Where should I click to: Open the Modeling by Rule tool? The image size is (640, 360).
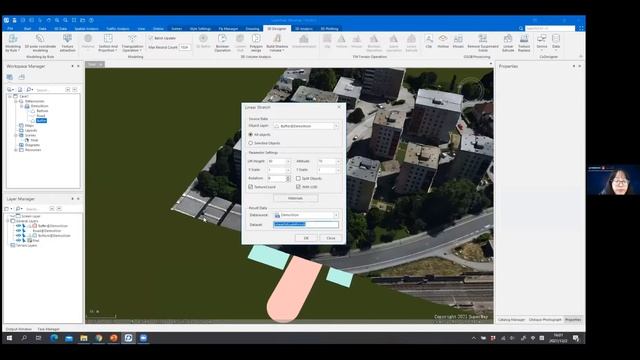(x=13, y=42)
